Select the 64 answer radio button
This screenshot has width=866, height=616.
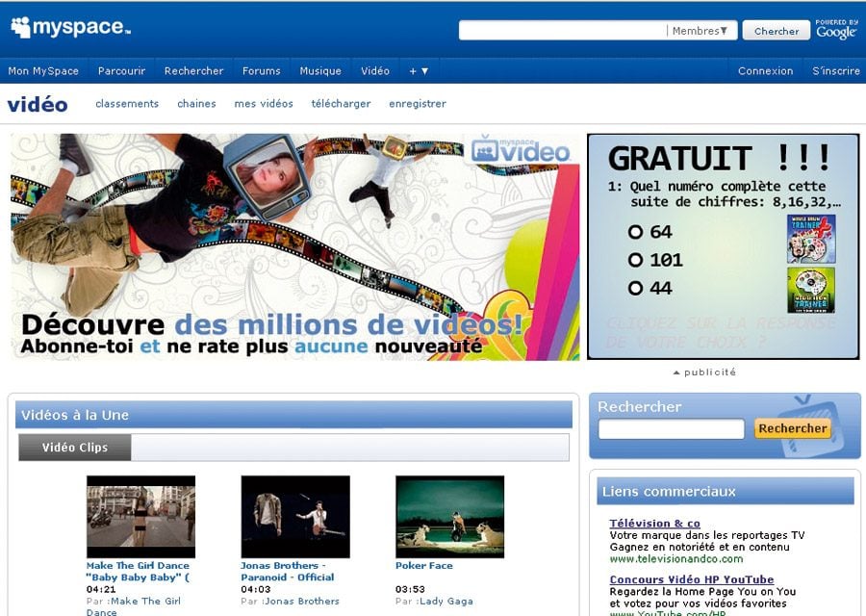[x=635, y=232]
